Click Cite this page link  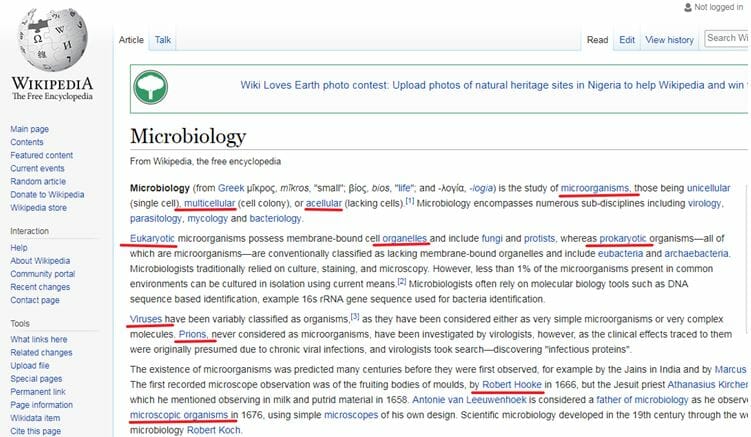(35, 431)
